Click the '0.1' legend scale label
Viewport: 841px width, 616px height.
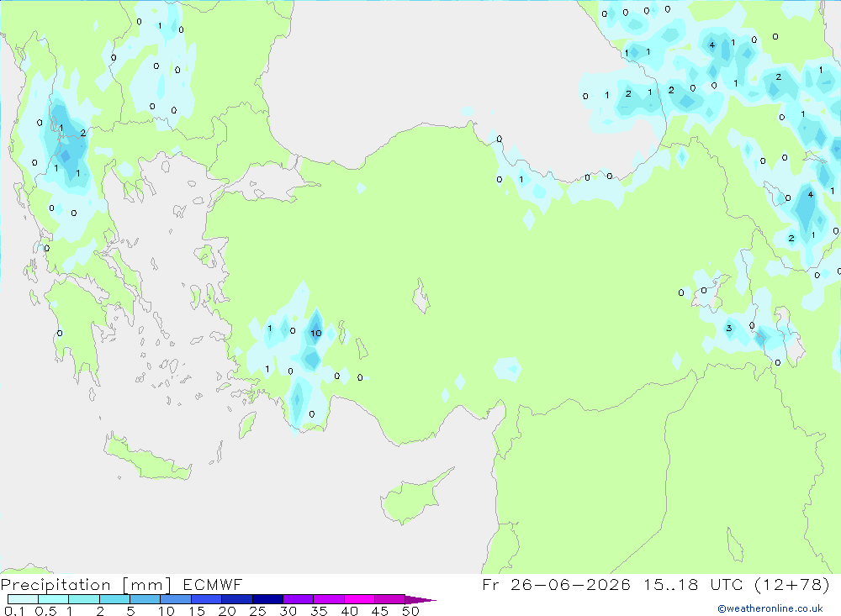[x=14, y=611]
